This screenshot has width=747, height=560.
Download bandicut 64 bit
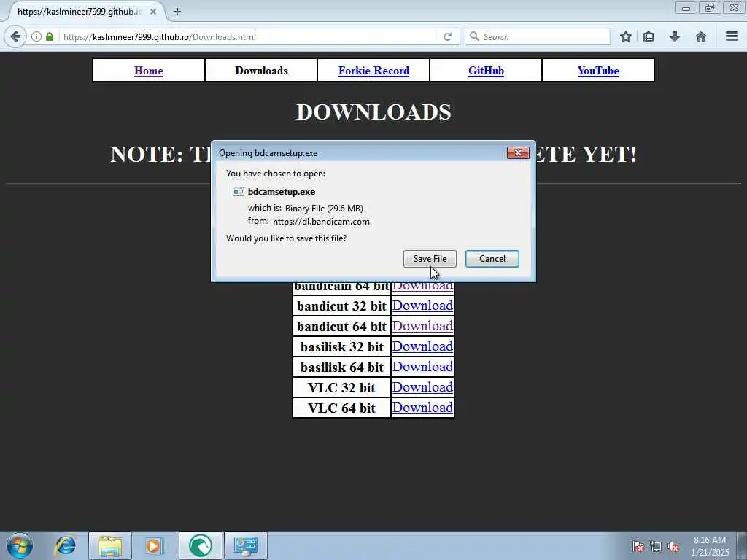coord(422,326)
